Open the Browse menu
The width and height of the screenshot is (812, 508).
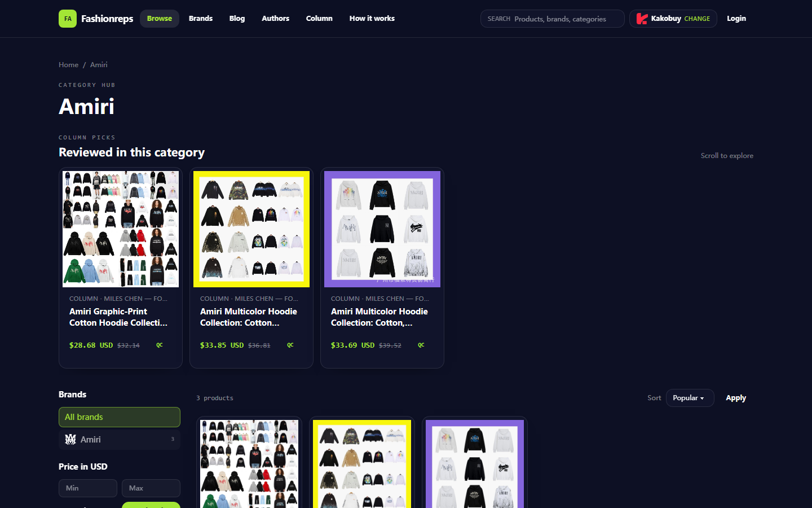160,19
